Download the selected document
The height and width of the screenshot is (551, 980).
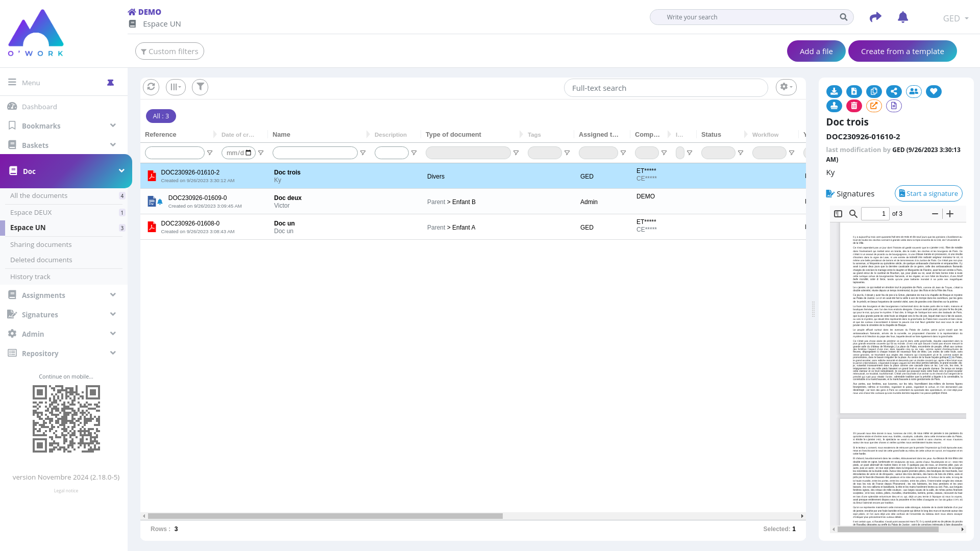point(834,92)
